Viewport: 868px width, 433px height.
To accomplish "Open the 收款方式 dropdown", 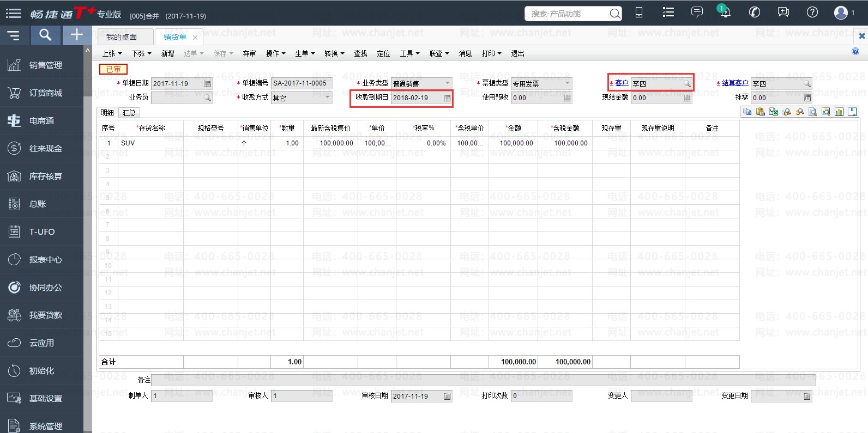I will point(327,97).
